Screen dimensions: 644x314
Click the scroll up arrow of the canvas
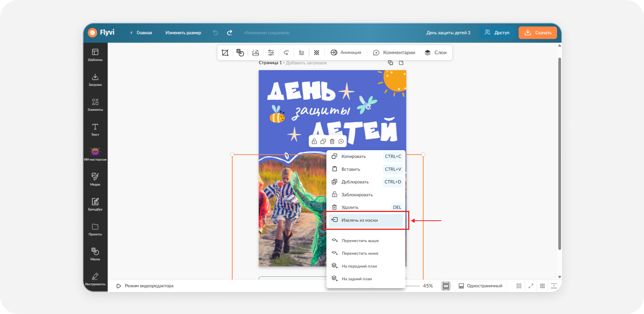coord(560,46)
